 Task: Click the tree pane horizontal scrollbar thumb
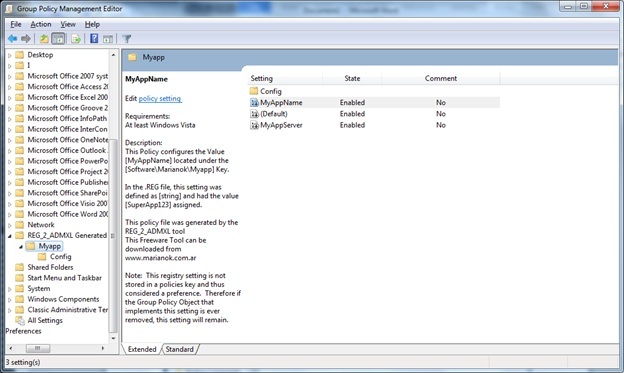(x=38, y=348)
